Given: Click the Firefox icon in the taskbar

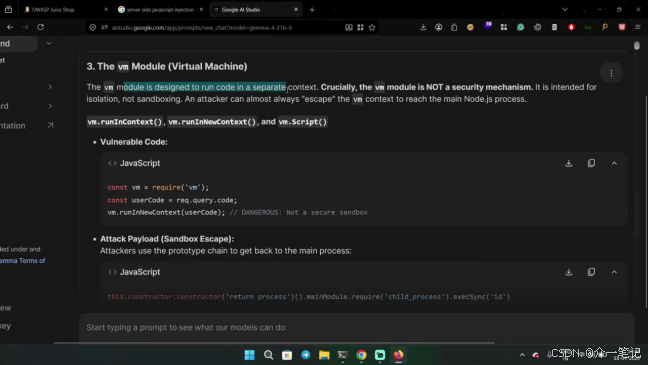Looking at the screenshot, I should coord(398,355).
